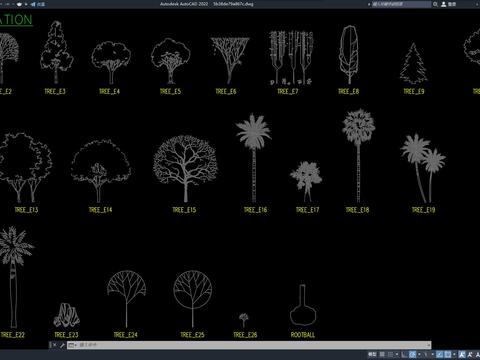Select the TREE_E6 bare branching tree block

[x=230, y=60]
